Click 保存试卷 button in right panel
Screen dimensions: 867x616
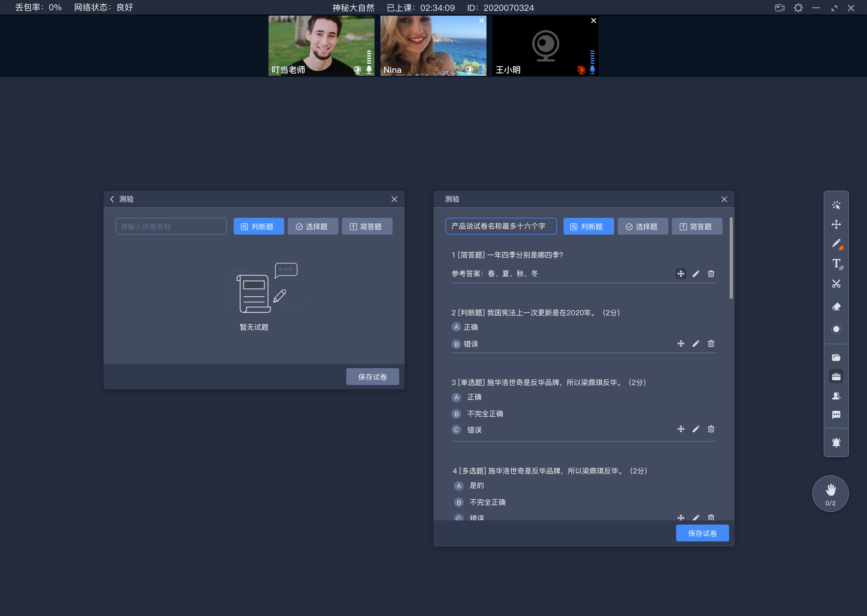(x=703, y=533)
